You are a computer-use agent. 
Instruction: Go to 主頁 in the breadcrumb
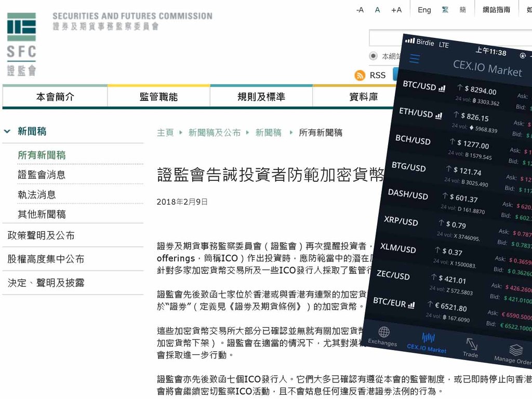click(x=165, y=132)
